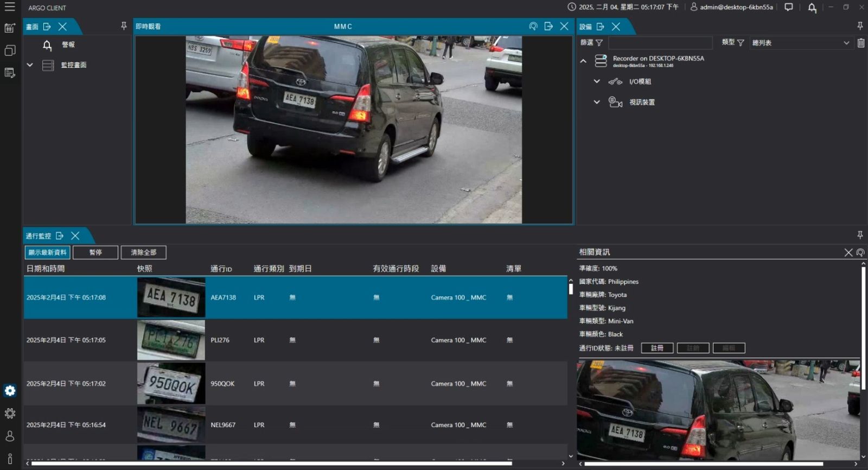The height and width of the screenshot is (470, 868).
Task: Open the user account sidebar icon
Action: (x=10, y=436)
